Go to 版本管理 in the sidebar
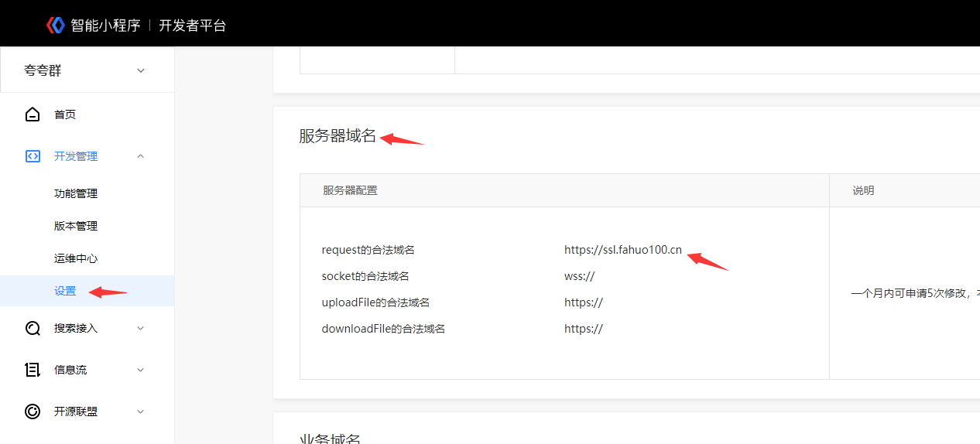 coord(76,226)
